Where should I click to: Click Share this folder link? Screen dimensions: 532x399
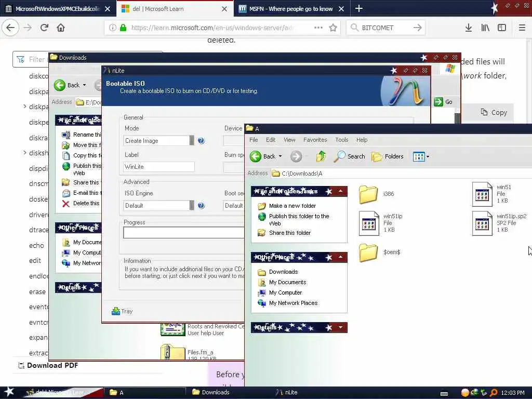[290, 233]
